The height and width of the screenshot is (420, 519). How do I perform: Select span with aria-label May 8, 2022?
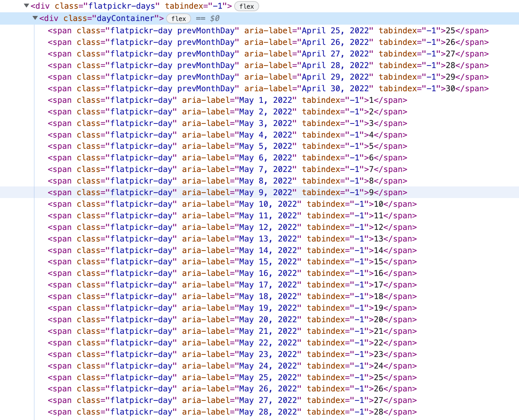click(227, 181)
